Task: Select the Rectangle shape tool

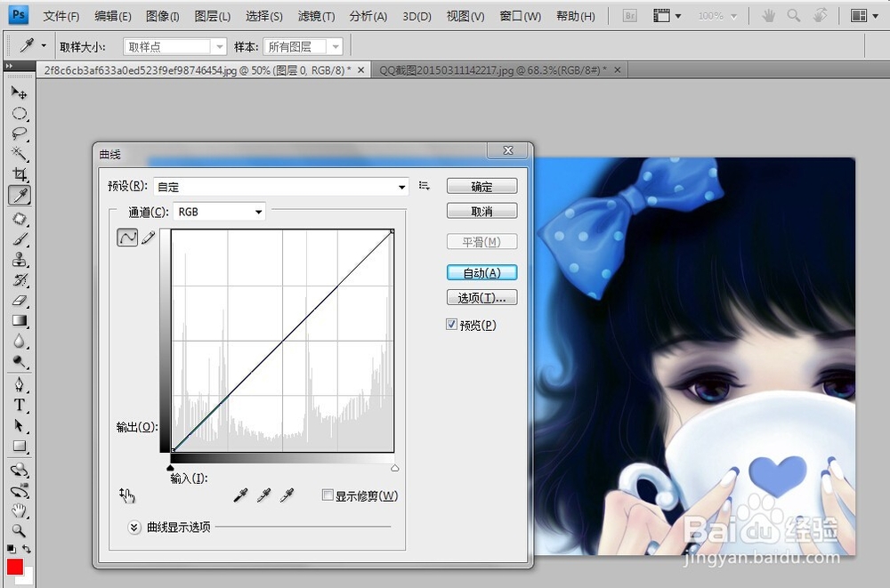Action: (20, 446)
